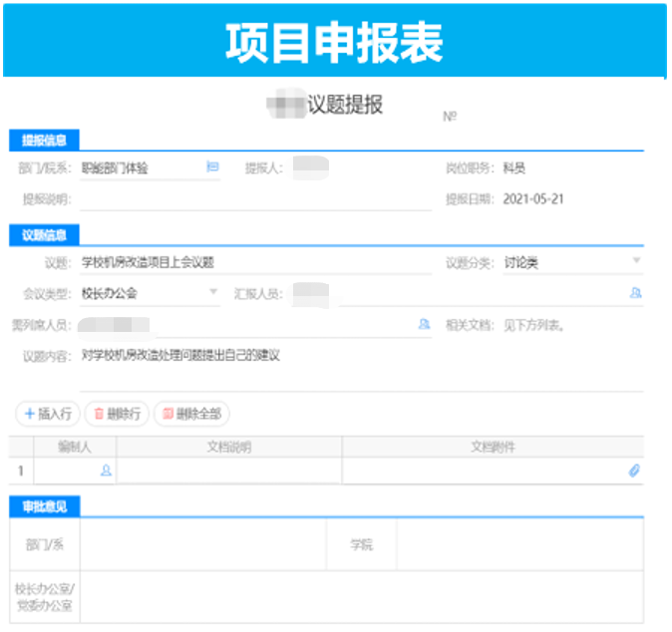
Task: Click the 部门/院系 field 职能部门体验
Action: (150, 167)
